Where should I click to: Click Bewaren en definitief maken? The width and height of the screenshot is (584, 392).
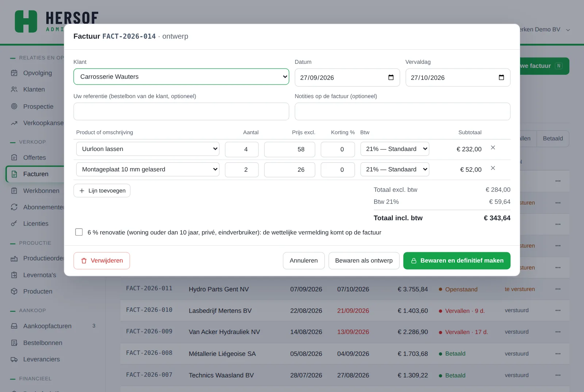tap(457, 261)
